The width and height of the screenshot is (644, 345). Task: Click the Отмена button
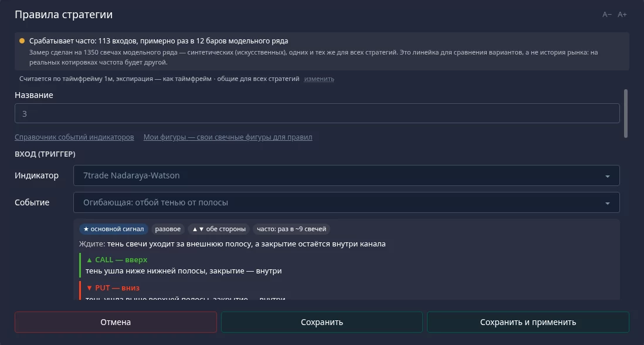click(116, 322)
